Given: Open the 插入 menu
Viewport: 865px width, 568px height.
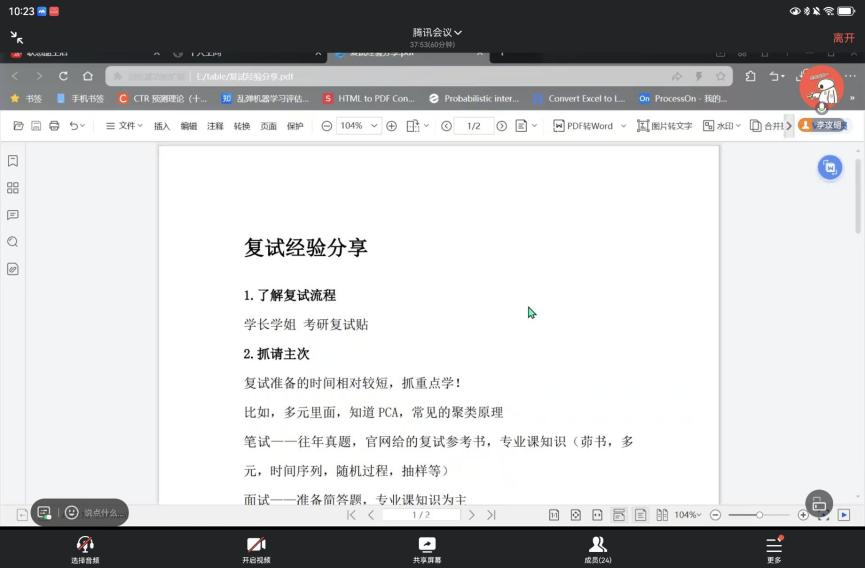Looking at the screenshot, I should point(162,126).
